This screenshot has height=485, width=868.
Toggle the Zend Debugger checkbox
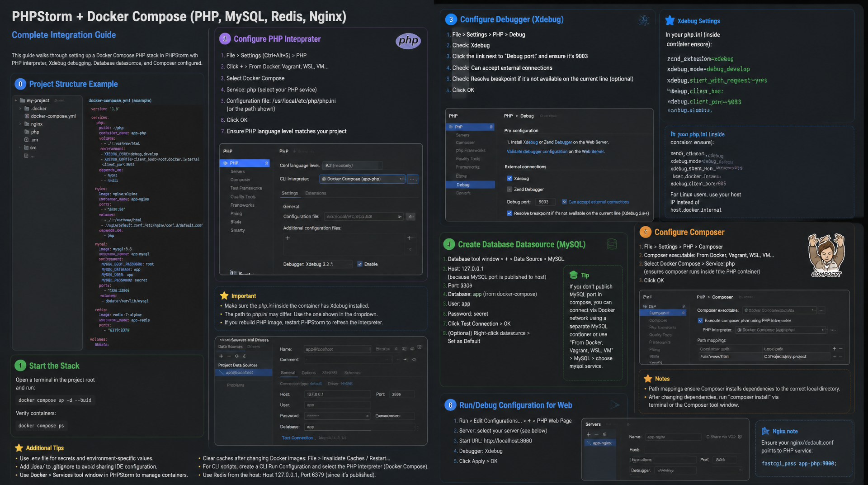(x=509, y=190)
